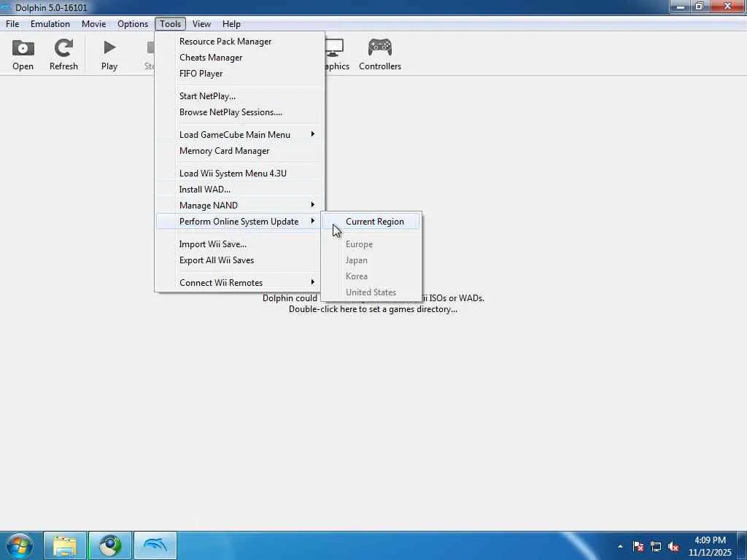Open the Emulation menu
This screenshot has width=747, height=560.
[50, 24]
